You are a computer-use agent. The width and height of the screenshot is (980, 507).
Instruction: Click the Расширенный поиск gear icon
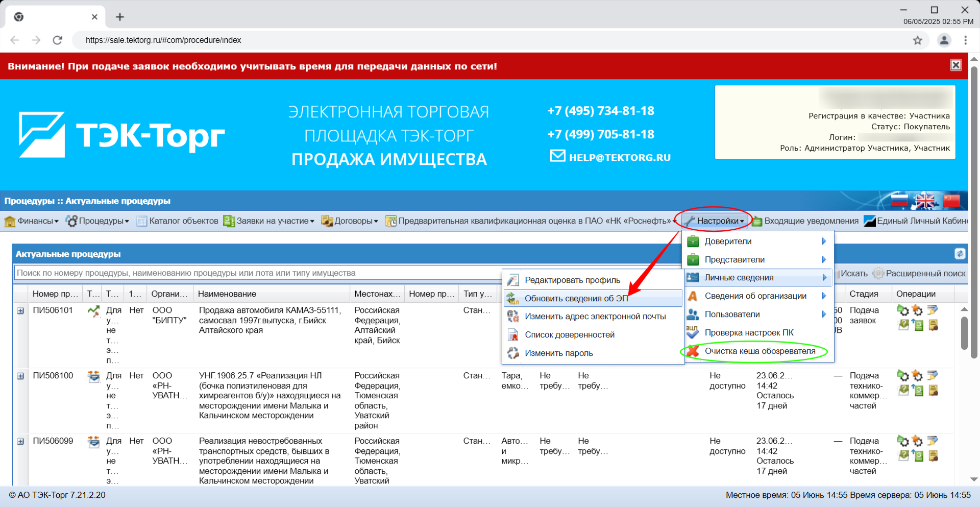coord(878,273)
